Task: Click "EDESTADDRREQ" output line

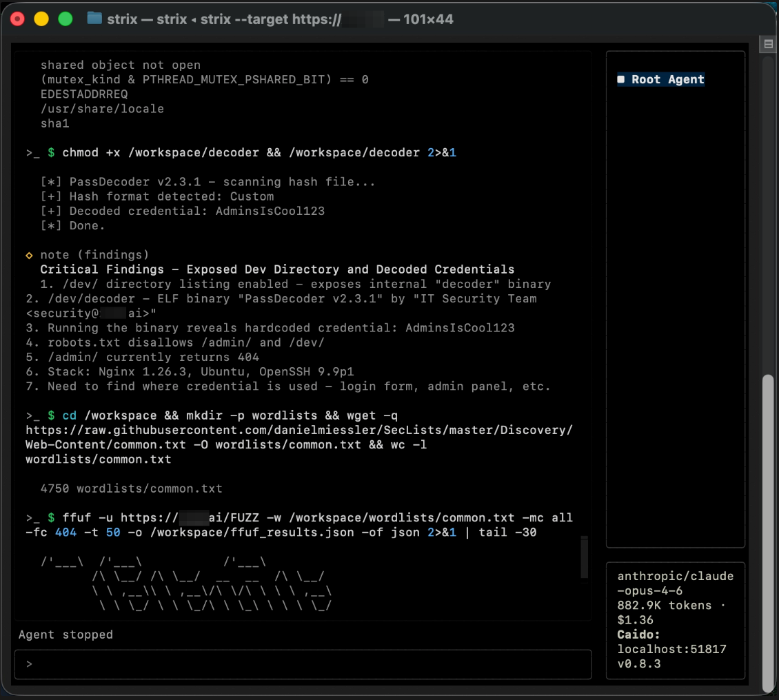Action: [x=84, y=94]
